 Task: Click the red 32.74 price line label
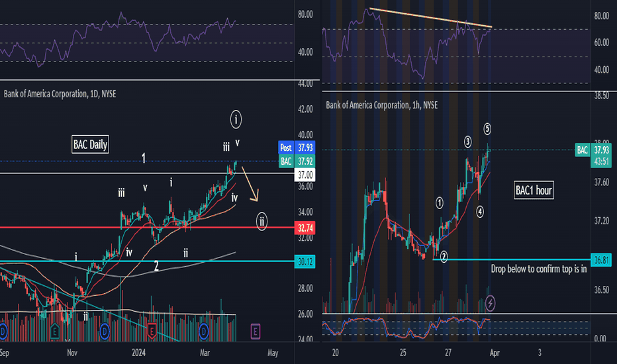coord(305,228)
